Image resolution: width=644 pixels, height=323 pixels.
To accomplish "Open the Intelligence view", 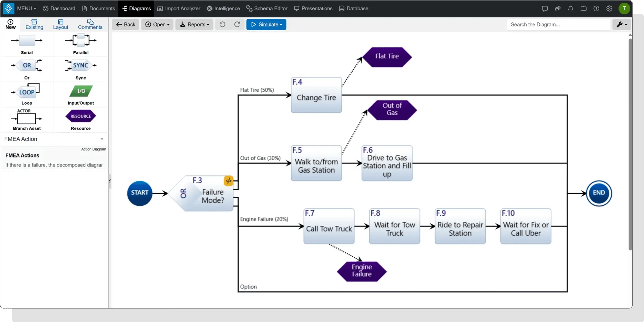I will [x=223, y=8].
